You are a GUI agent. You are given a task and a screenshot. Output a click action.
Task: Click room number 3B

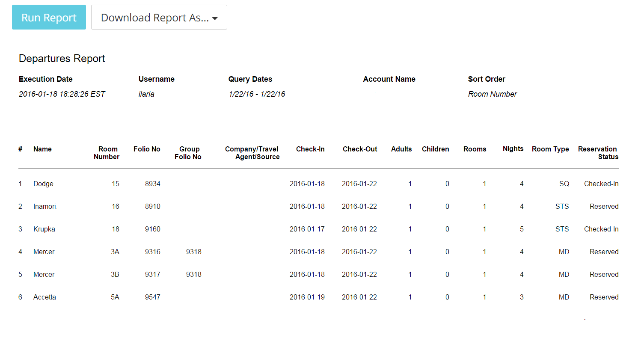[115, 275]
